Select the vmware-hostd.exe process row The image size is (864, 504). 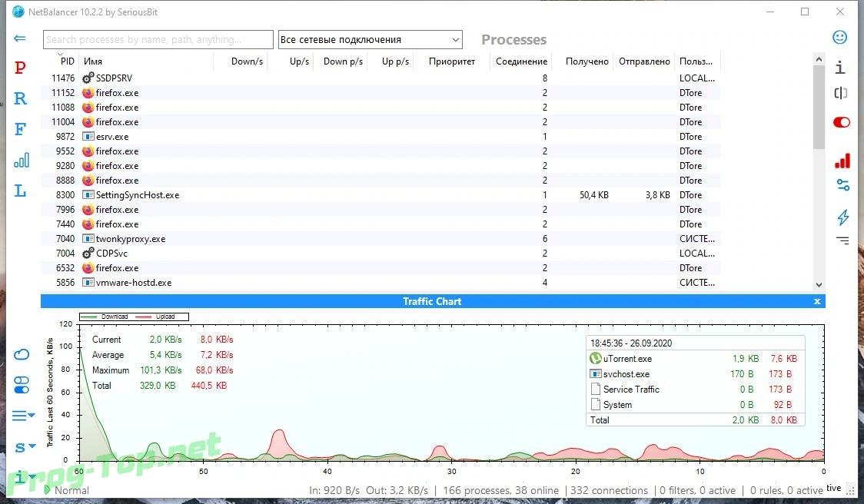pyautogui.click(x=381, y=283)
